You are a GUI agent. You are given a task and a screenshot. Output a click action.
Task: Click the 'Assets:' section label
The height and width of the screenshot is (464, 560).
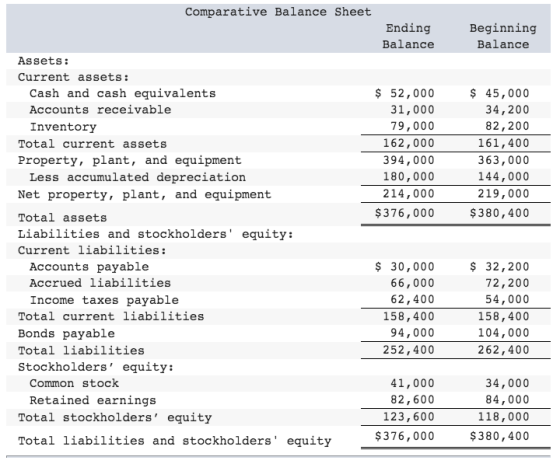[43, 61]
